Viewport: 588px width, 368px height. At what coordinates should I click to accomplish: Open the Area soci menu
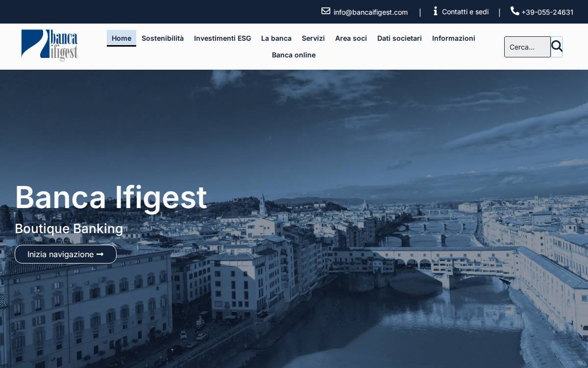pyautogui.click(x=351, y=38)
